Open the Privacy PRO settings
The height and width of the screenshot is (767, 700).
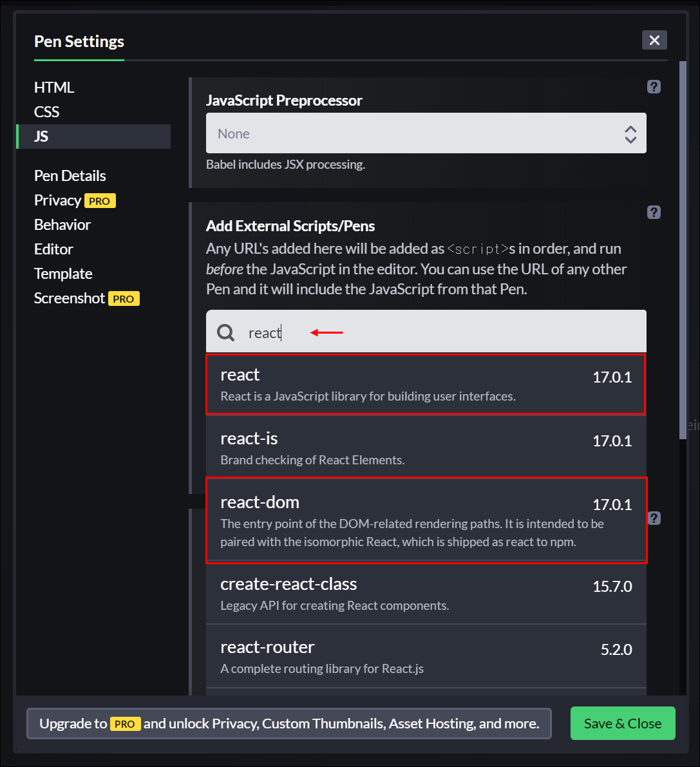tap(75, 200)
